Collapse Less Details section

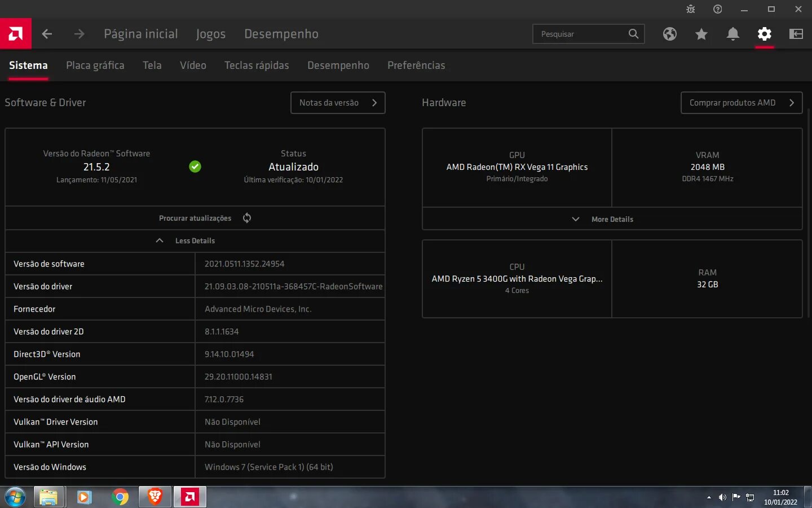click(x=195, y=240)
